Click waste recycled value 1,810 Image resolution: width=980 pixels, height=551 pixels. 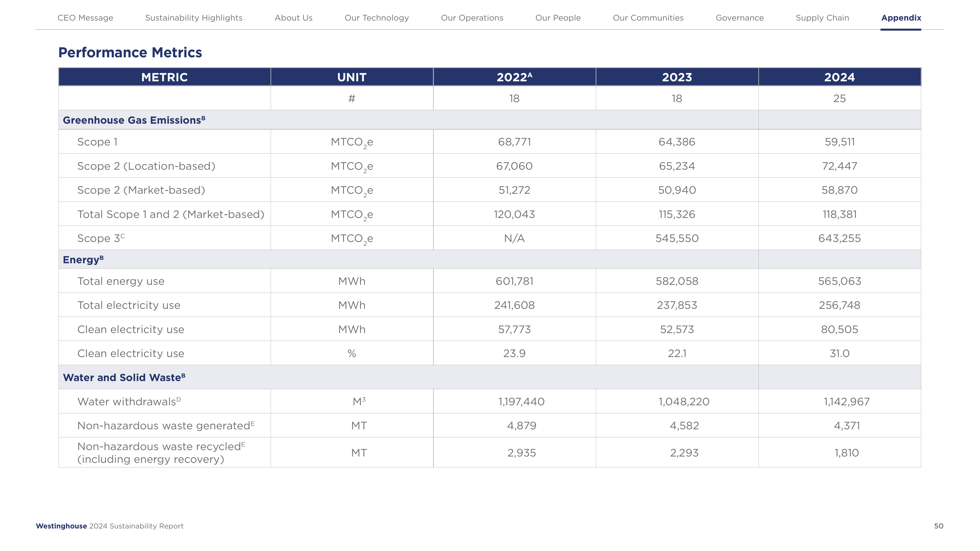pyautogui.click(x=847, y=453)
